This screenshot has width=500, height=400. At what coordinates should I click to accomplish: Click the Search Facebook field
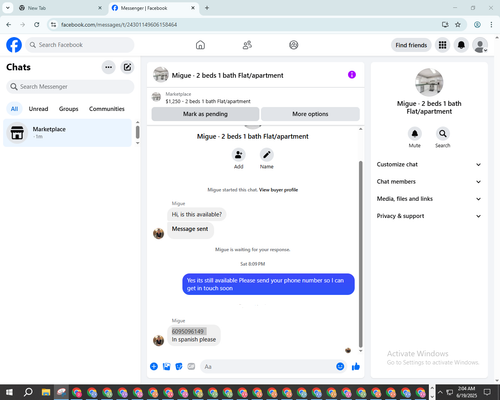pyautogui.click(x=80, y=45)
